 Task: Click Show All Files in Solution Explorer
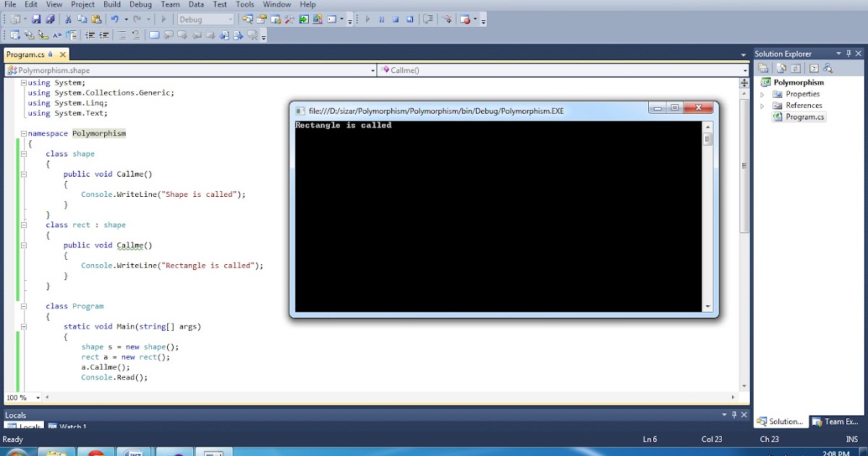pyautogui.click(x=781, y=68)
